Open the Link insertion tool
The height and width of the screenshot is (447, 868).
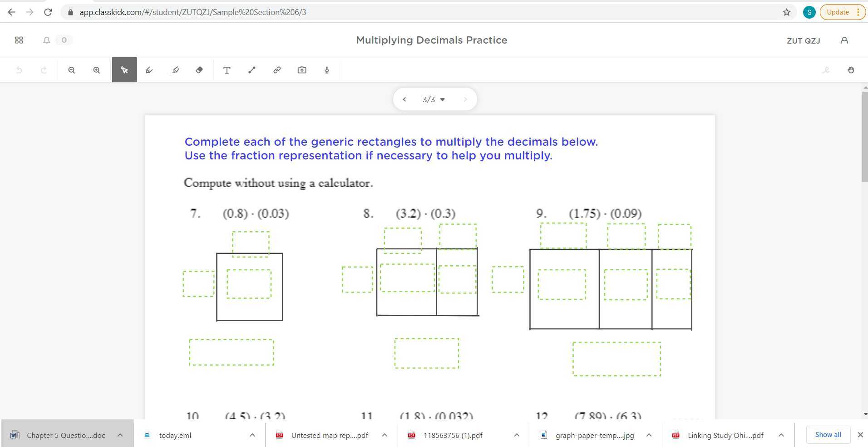click(277, 70)
